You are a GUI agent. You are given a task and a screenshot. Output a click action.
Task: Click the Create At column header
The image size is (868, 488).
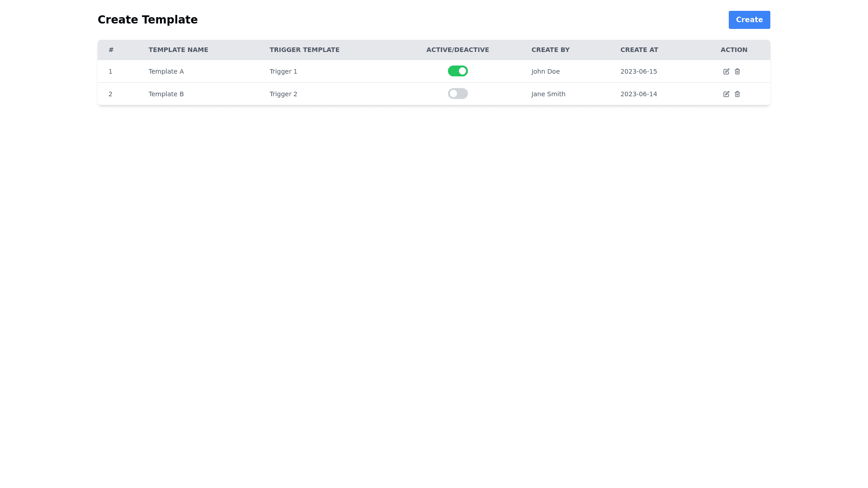coord(639,50)
